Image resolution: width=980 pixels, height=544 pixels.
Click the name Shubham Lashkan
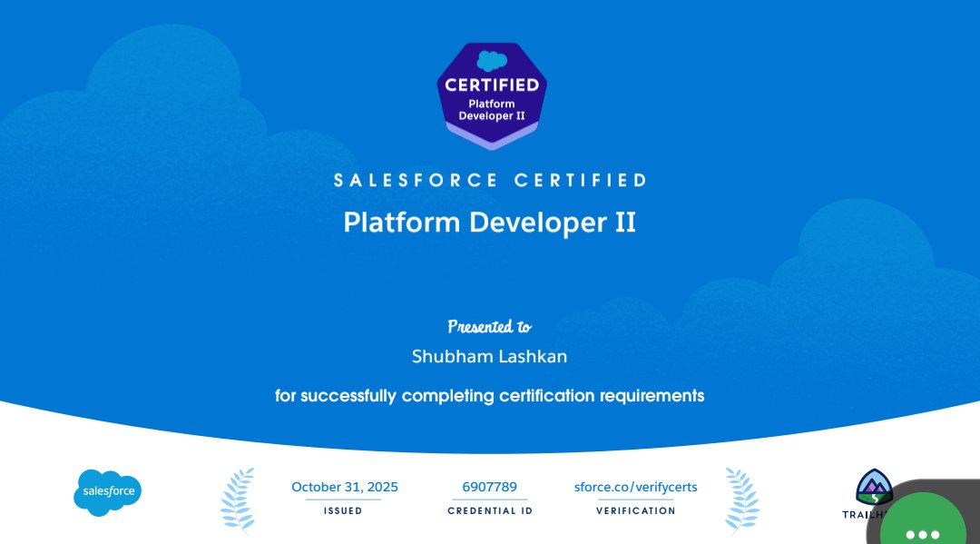click(490, 356)
